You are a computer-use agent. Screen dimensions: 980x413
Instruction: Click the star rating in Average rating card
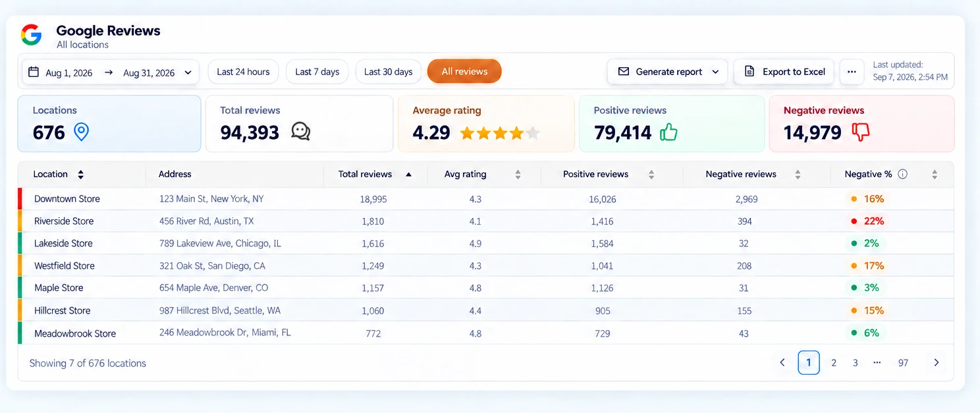coord(500,133)
